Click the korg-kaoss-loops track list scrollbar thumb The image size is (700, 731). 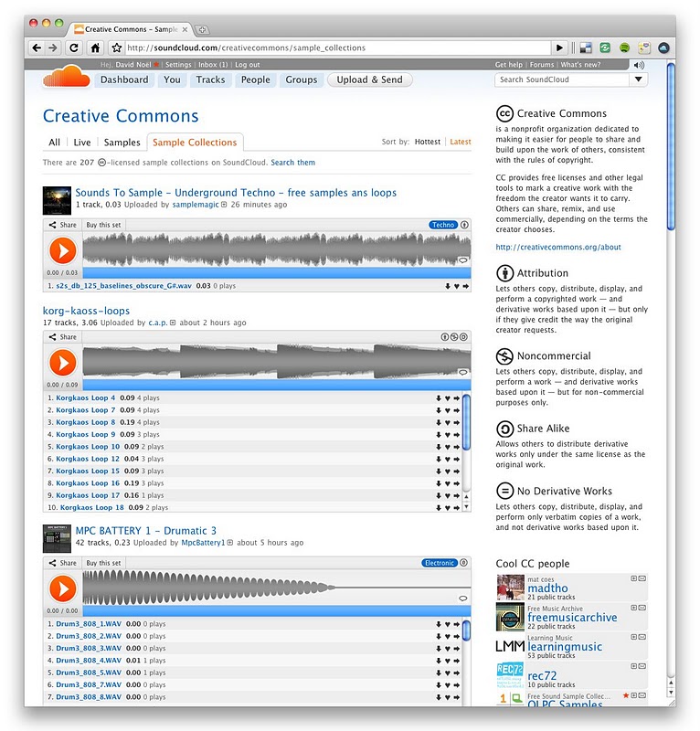[x=466, y=422]
